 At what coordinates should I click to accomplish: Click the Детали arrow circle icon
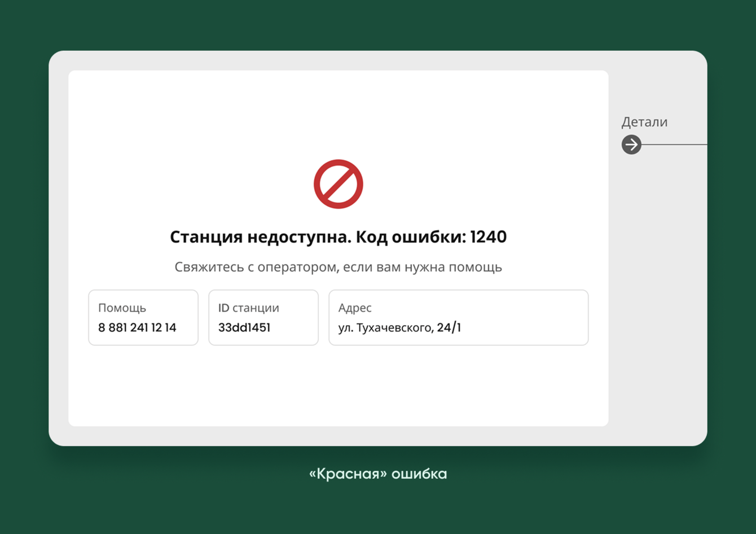point(631,145)
